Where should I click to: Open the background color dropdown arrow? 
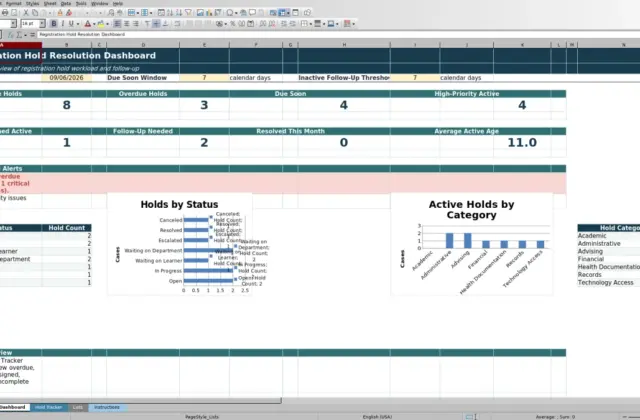click(x=107, y=24)
